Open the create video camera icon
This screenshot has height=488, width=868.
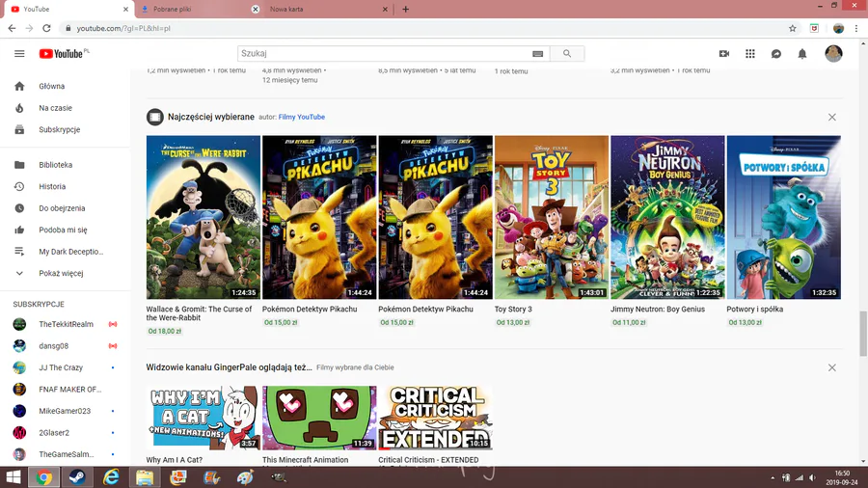724,54
